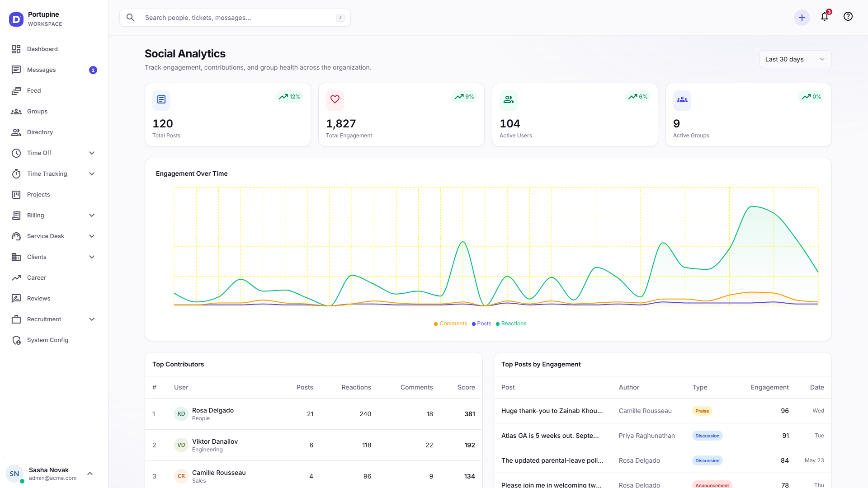Expand the Time Off submenu
This screenshot has width=868, height=488.
(92, 153)
